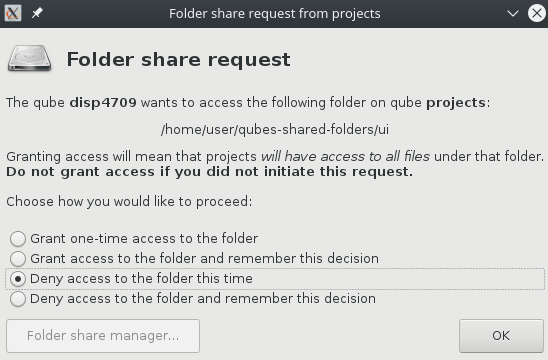Click the /home/user/qubes-shared-folders/ui path
The image size is (548, 360).
pyautogui.click(x=275, y=130)
